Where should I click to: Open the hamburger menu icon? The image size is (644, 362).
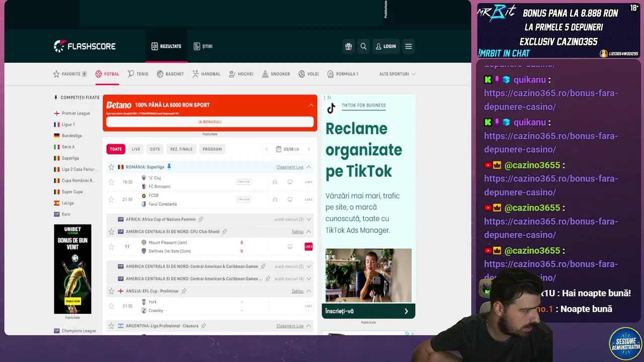tap(409, 46)
